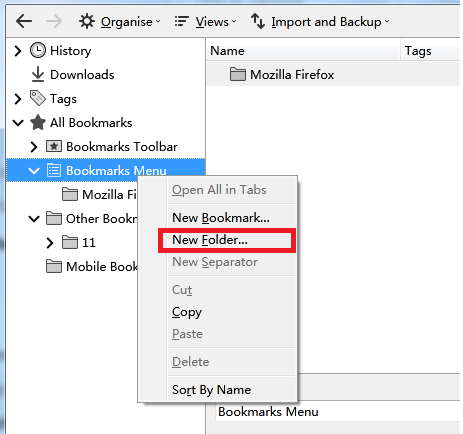Select All Bookmarks in the tree
The width and height of the screenshot is (463, 434).
(x=91, y=123)
